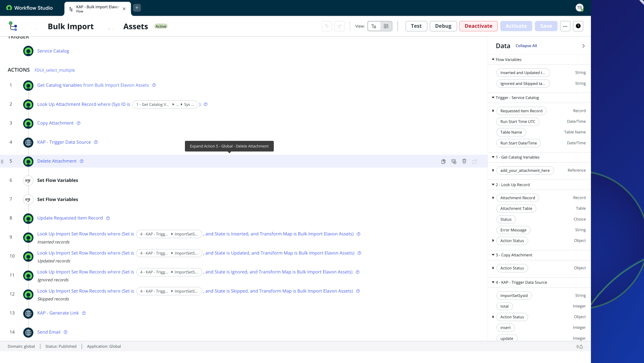This screenshot has width=644, height=363.
Task: Select the KAP Bulk Import flow tab
Action: [x=97, y=8]
